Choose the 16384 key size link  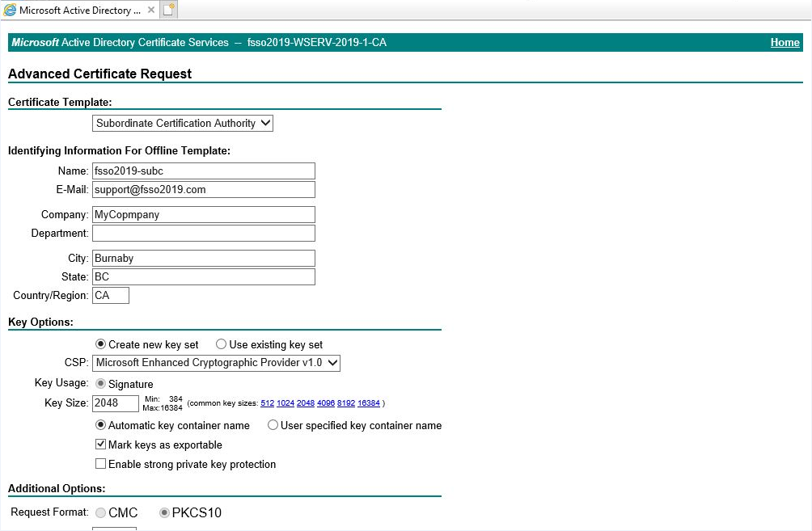(x=369, y=403)
